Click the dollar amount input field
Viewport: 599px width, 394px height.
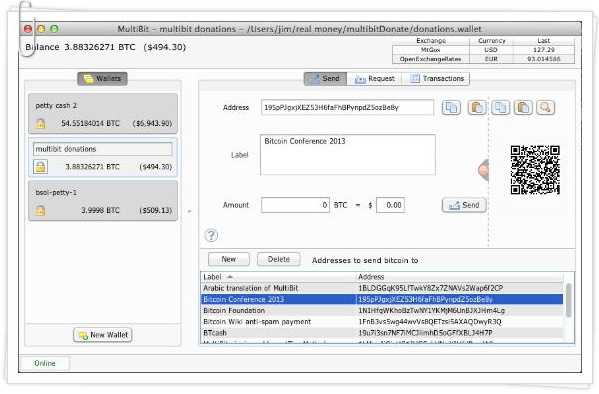click(x=390, y=205)
